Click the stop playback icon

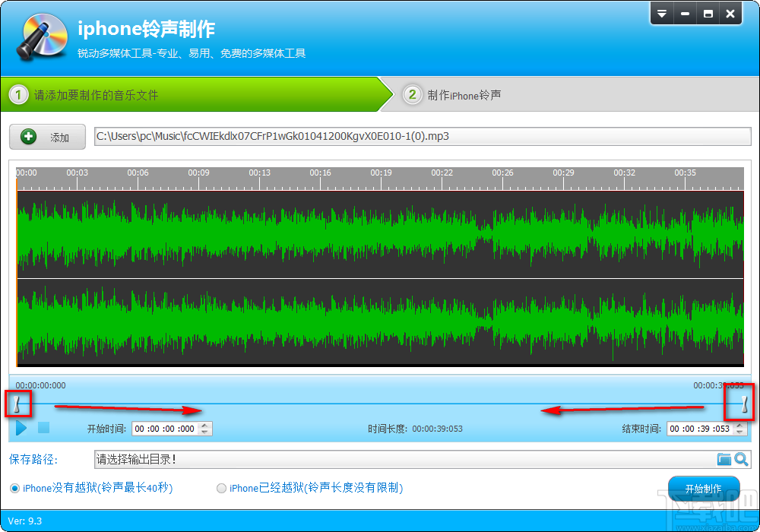(43, 428)
